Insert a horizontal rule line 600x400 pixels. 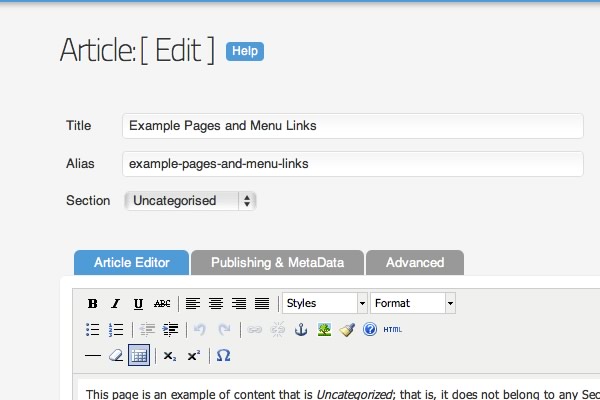click(93, 355)
